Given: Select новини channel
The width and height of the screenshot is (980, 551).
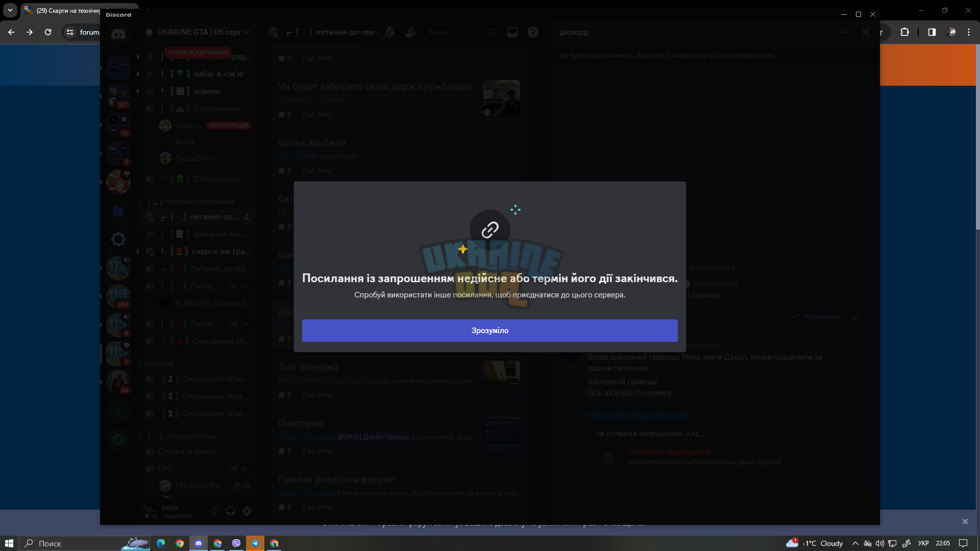Looking at the screenshot, I should coord(198,91).
